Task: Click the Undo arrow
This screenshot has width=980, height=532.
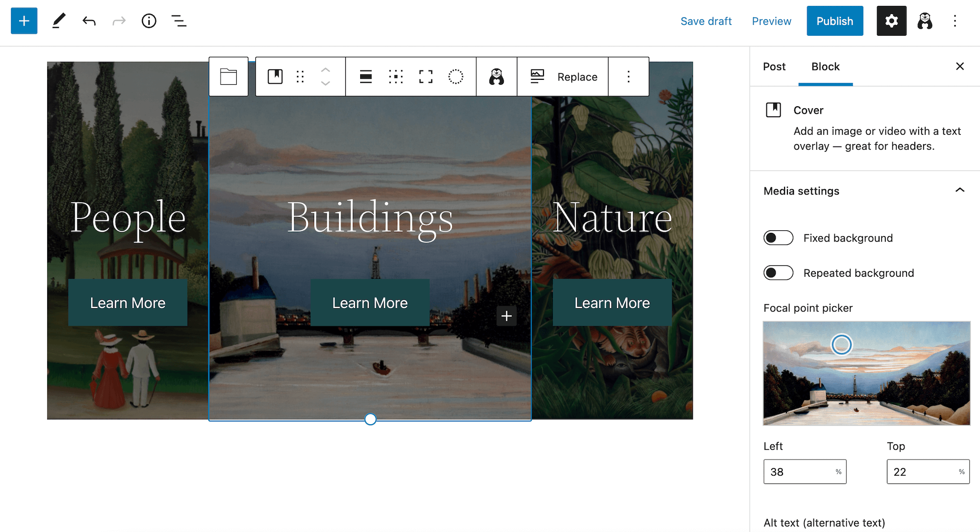Action: point(89,21)
